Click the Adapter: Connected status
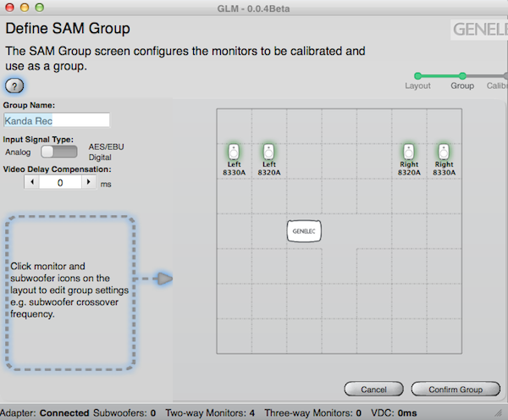The height and width of the screenshot is (420, 508). point(44,413)
